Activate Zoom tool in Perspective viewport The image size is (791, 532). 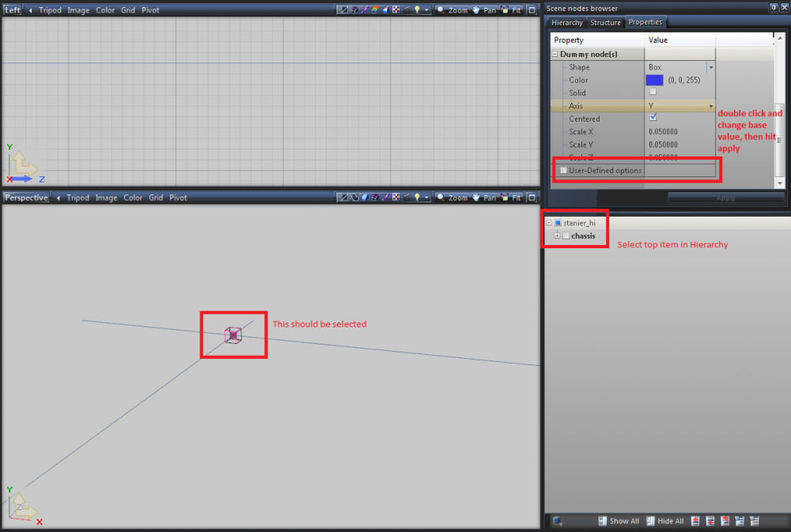tap(452, 198)
